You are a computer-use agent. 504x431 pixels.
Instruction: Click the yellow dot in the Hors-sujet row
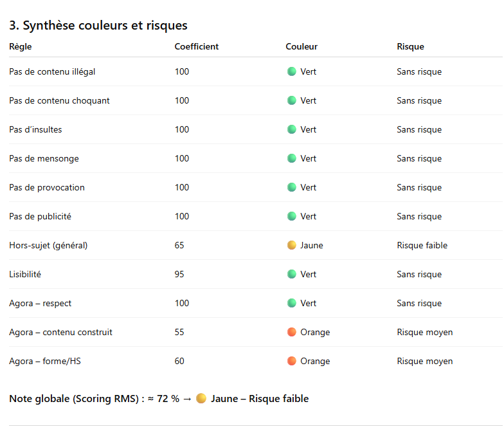point(291,245)
